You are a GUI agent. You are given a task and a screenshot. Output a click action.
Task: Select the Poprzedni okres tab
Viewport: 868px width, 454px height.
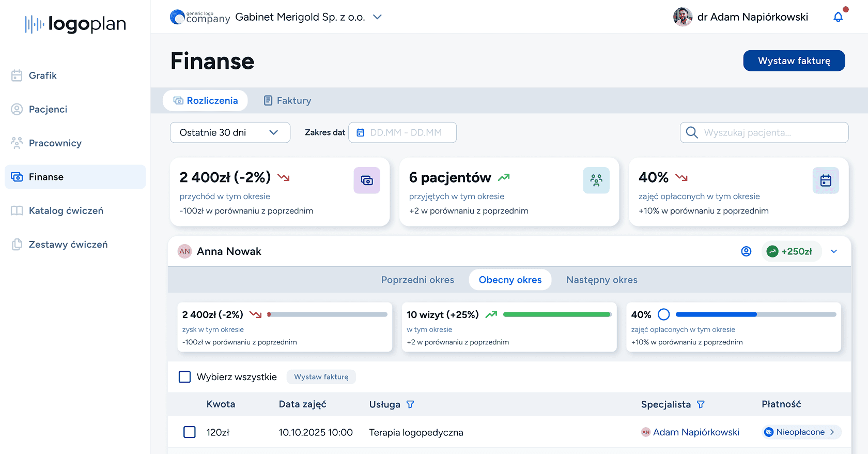click(417, 280)
